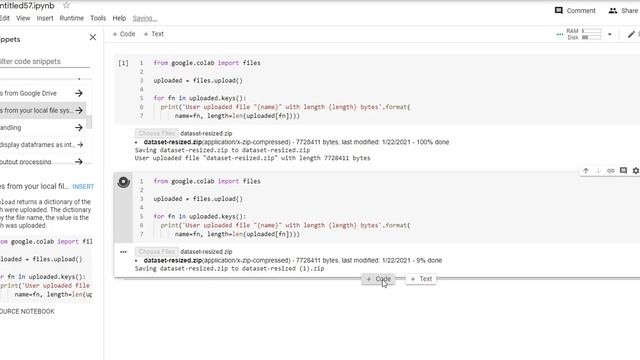Image resolution: width=640 pixels, height=360 pixels.
Task: Add a comment on the cell
Action: [623, 171]
